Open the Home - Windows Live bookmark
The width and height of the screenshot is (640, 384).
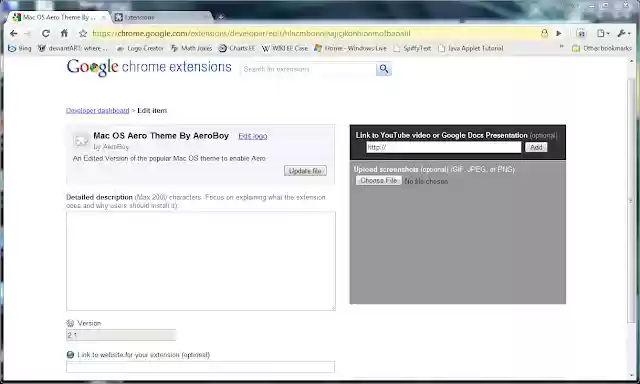click(350, 48)
